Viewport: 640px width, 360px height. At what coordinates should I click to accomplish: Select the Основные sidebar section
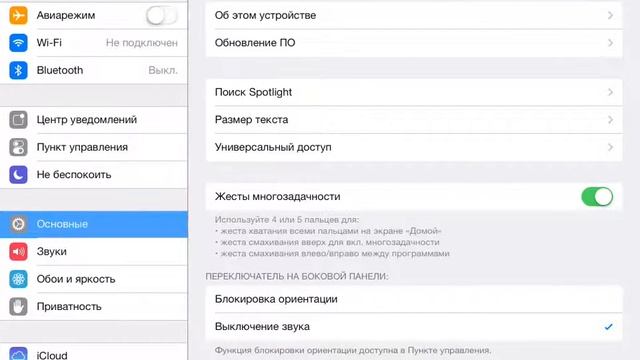point(94,224)
